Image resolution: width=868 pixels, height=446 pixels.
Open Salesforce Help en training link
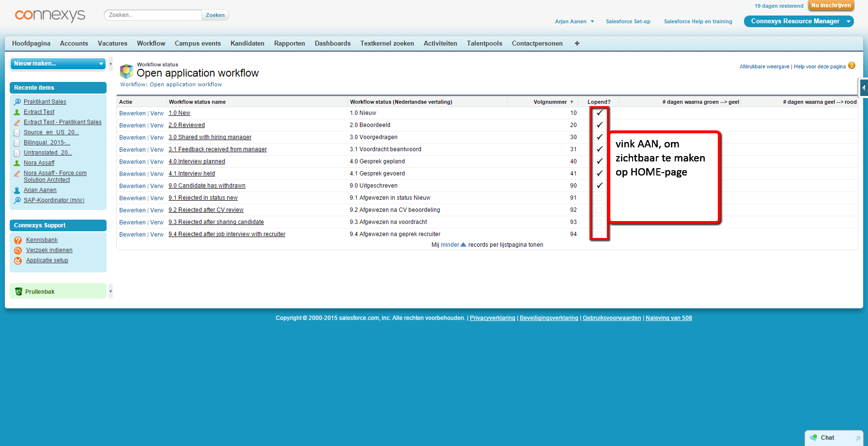pyautogui.click(x=698, y=21)
